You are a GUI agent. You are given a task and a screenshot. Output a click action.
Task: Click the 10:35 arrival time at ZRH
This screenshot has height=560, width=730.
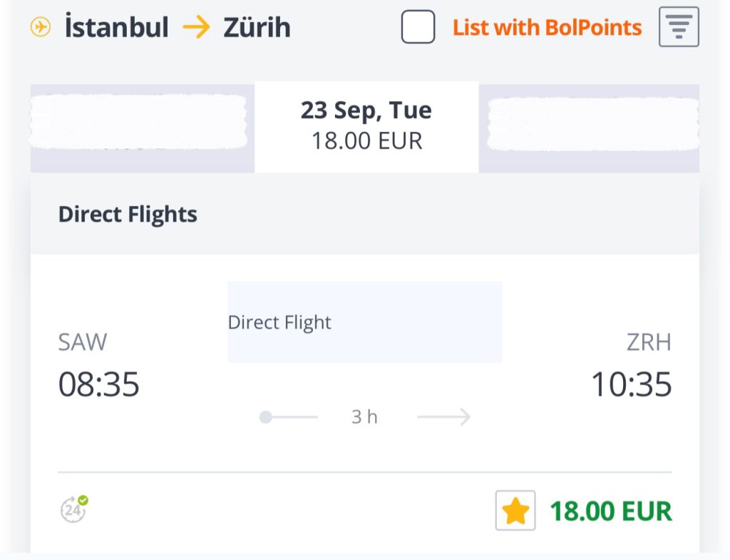coord(632,385)
